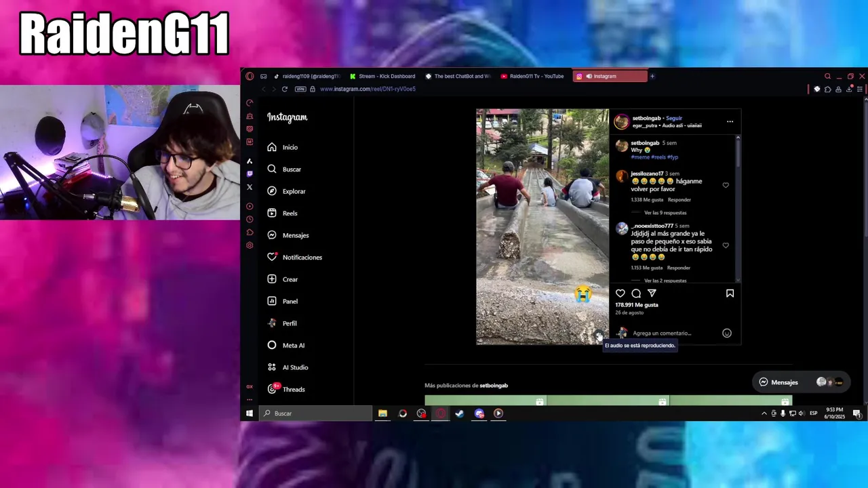Open the X icon in browser sidebar
868x488 pixels.
250,187
